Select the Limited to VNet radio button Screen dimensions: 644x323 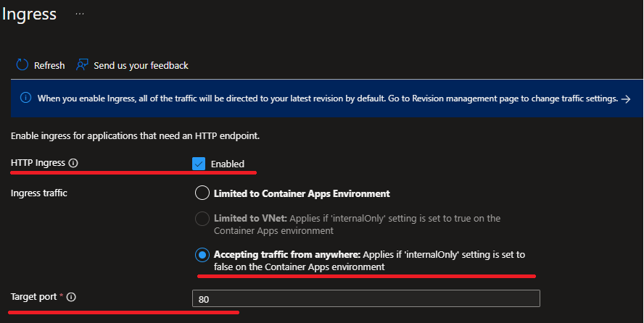[202, 218]
